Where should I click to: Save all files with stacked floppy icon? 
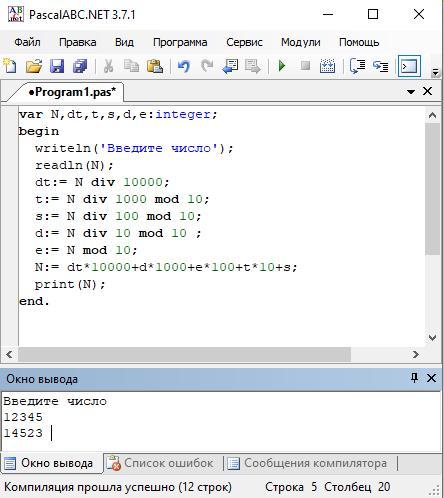[x=80, y=66]
